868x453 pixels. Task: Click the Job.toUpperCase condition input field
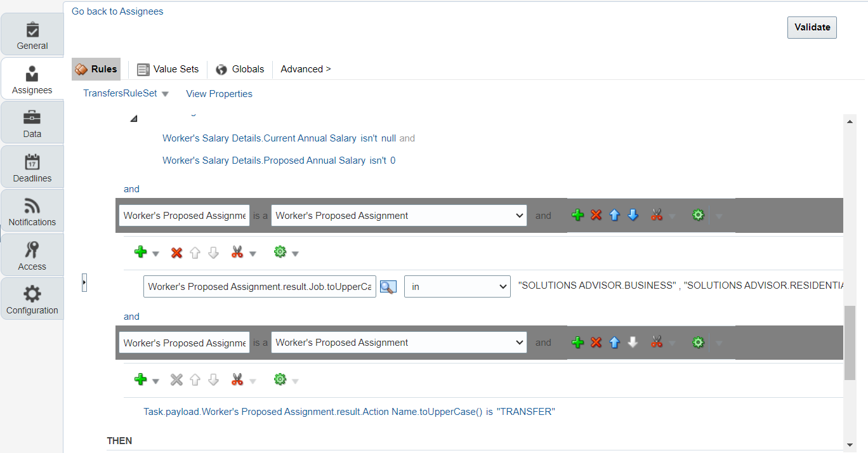[x=260, y=287]
